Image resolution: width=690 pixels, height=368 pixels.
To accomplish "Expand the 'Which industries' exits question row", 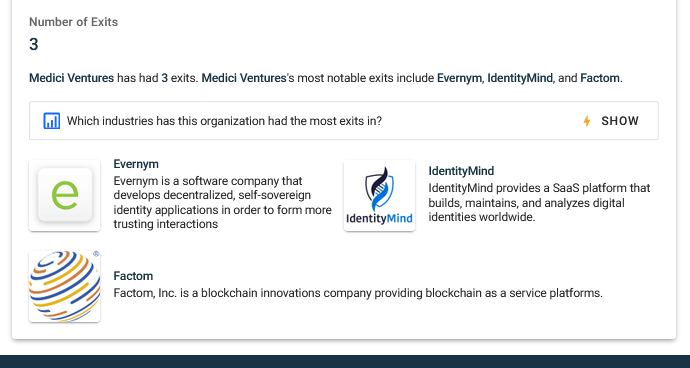I will (344, 121).
